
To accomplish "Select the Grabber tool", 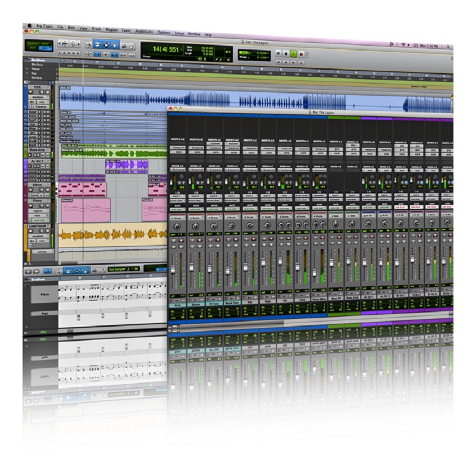I will tap(114, 45).
